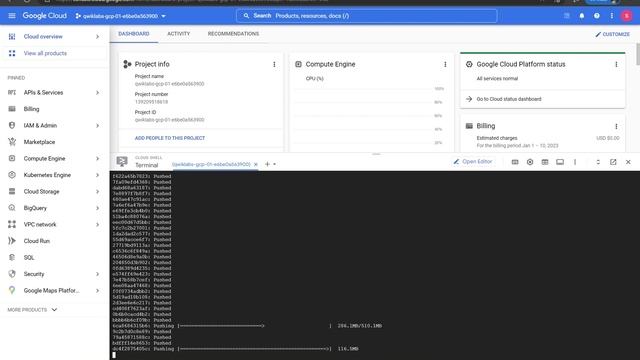Click the Google Cloud logo
This screenshot has width=640, height=360.
point(44,16)
